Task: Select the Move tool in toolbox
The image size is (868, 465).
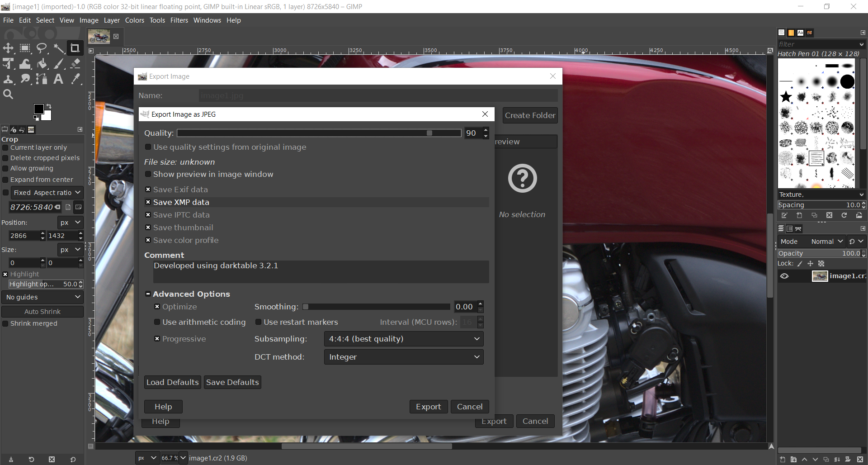Action: [x=8, y=48]
